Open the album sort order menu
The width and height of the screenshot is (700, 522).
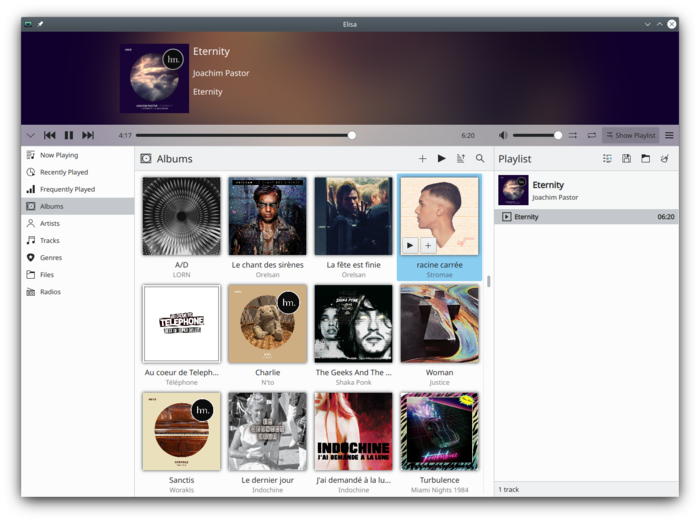461,158
